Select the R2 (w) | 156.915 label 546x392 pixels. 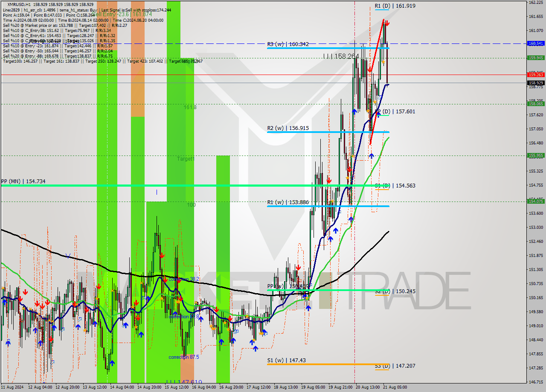288,128
